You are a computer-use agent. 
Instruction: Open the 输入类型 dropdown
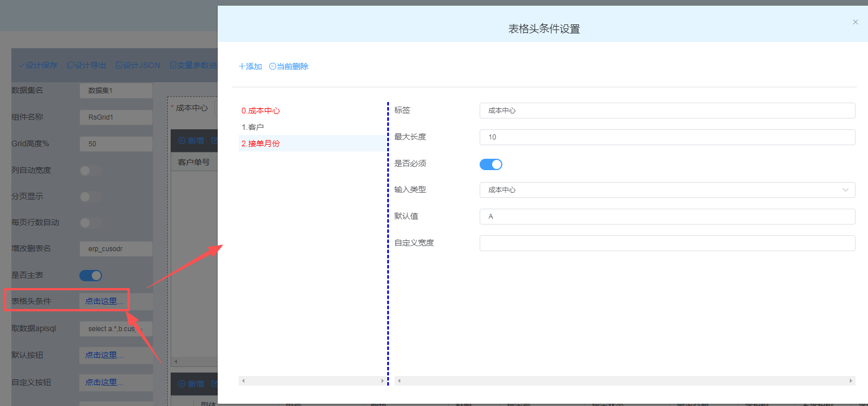click(x=667, y=190)
